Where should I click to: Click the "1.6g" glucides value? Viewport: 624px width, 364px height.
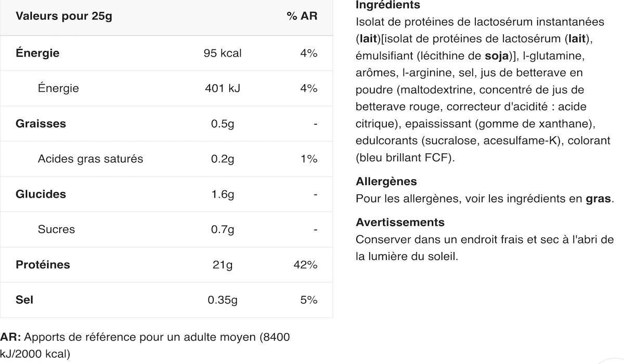click(x=223, y=194)
